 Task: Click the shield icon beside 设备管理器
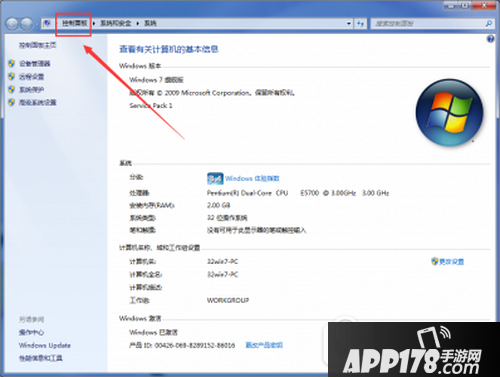12,63
